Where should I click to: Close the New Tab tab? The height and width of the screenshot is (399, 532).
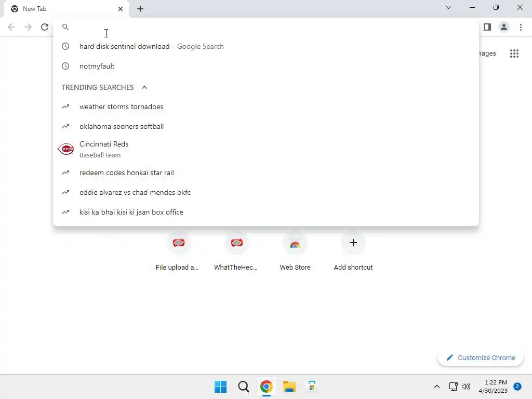[x=121, y=9]
